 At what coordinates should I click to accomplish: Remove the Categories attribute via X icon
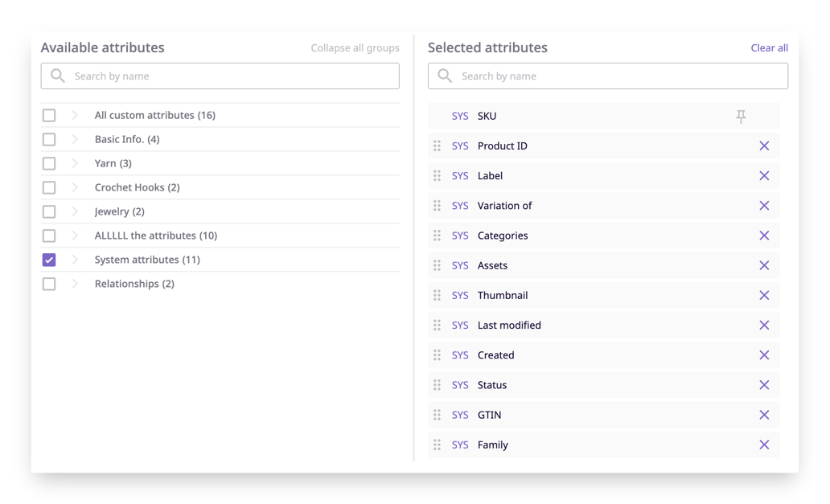tap(764, 236)
